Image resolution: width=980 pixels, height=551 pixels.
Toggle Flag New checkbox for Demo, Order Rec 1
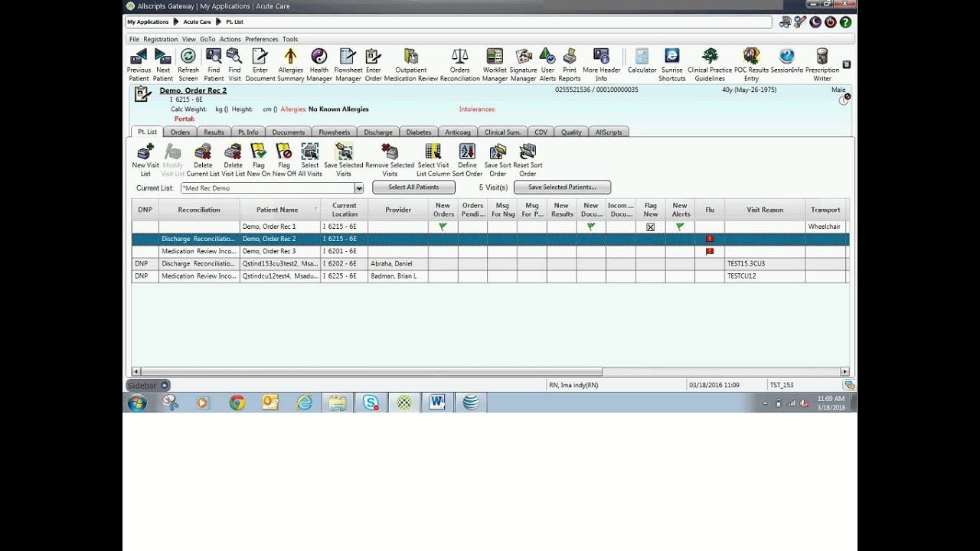[x=650, y=227]
